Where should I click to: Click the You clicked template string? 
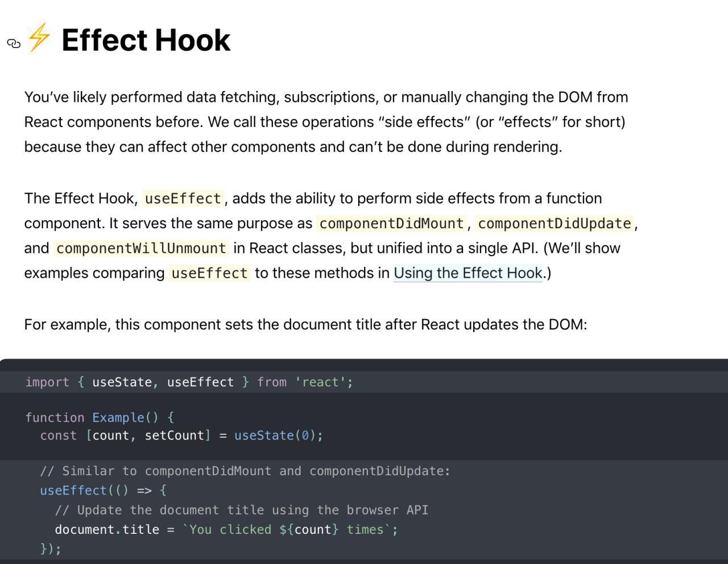[287, 530]
